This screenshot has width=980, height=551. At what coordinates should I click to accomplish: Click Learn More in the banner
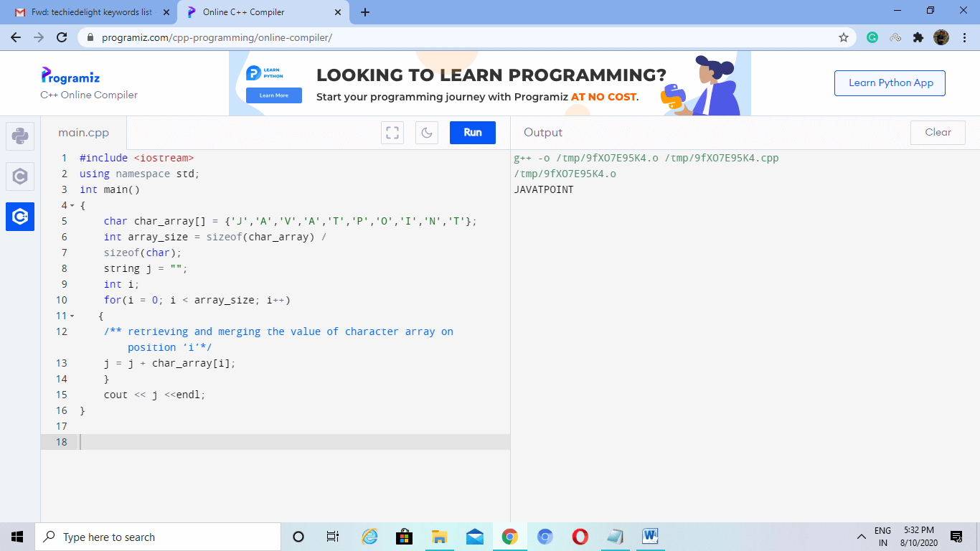273,95
